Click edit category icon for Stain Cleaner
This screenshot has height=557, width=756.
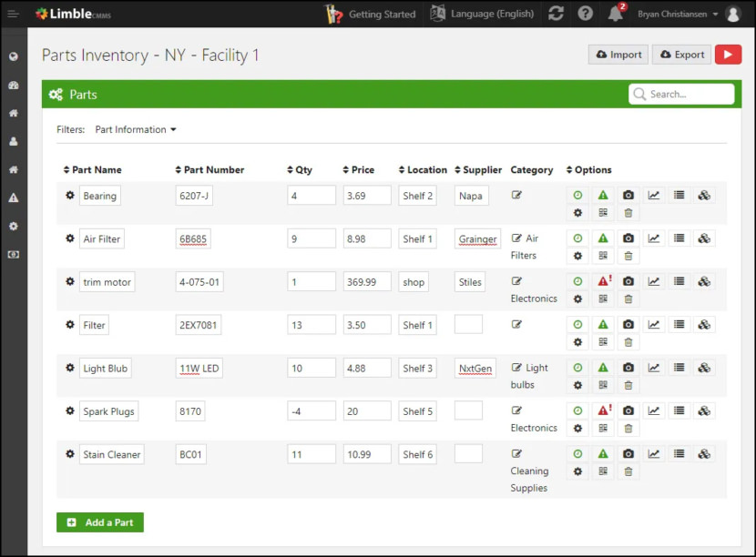tap(516, 454)
